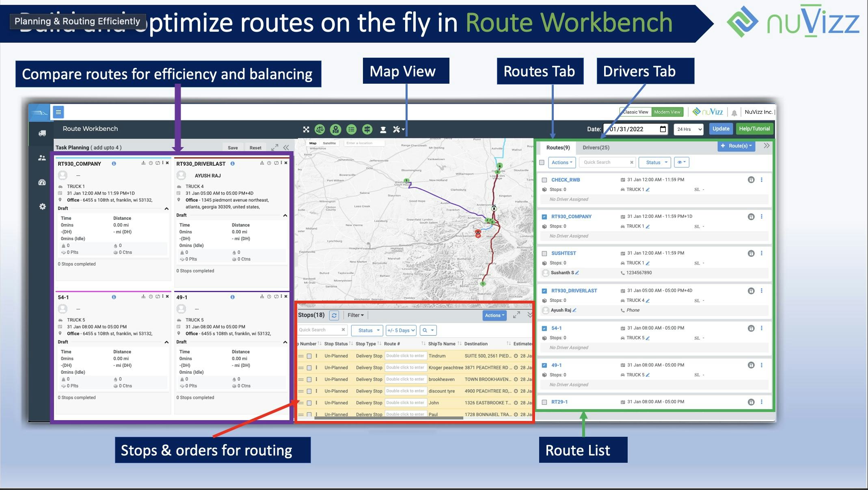Click the notification bell icon

(734, 113)
